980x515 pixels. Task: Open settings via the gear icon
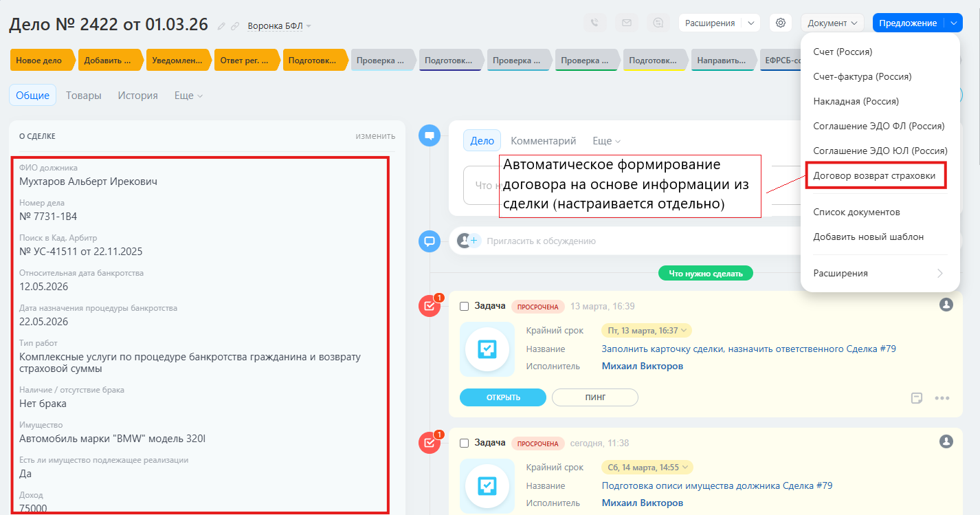pos(781,23)
